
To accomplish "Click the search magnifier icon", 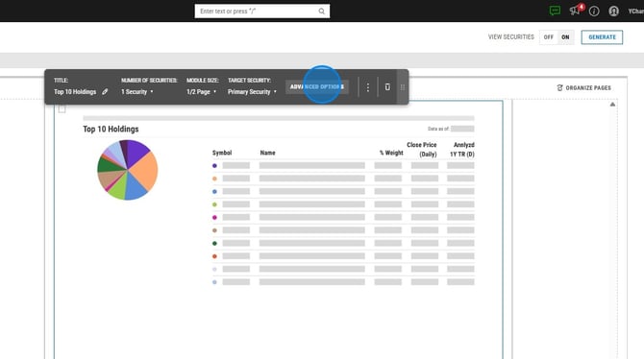I will (x=322, y=12).
